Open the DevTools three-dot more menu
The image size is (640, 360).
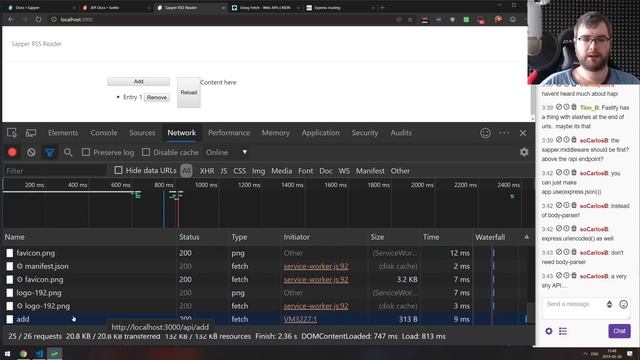tap(504, 133)
